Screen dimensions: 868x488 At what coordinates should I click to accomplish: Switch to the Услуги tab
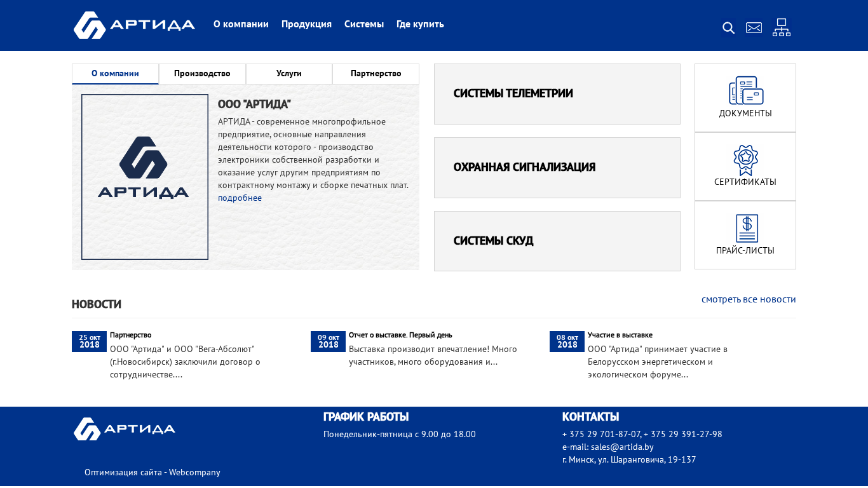click(x=289, y=74)
